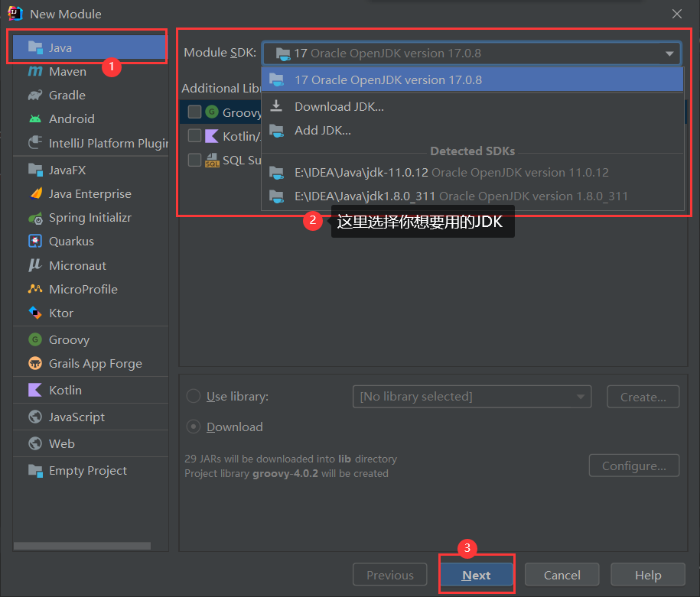The width and height of the screenshot is (700, 597).
Task: Click the Spring Initializr icon
Action: coord(35,218)
